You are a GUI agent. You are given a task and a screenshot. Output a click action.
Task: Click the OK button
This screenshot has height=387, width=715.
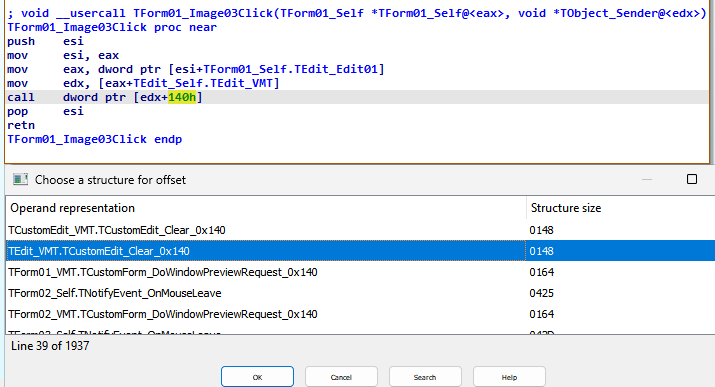tap(257, 377)
